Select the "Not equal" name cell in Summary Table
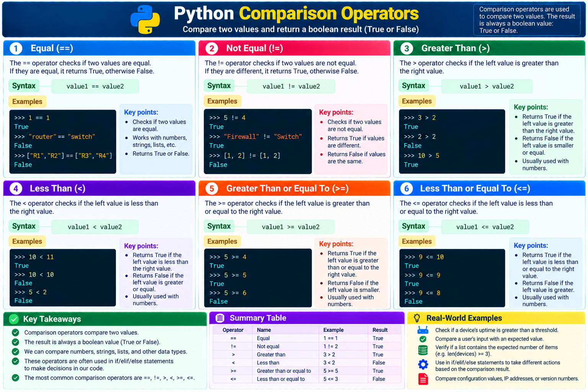This screenshot has width=588, height=392. pyautogui.click(x=268, y=346)
